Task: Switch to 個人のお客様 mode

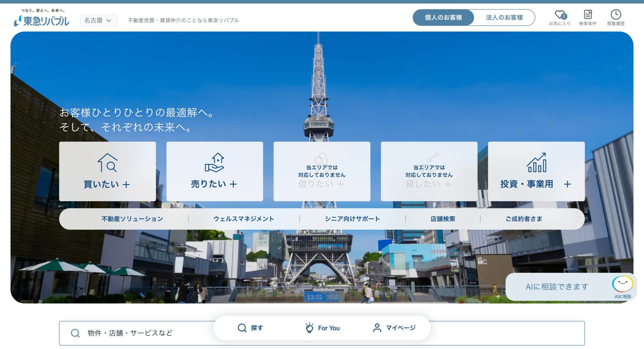Action: tap(443, 17)
